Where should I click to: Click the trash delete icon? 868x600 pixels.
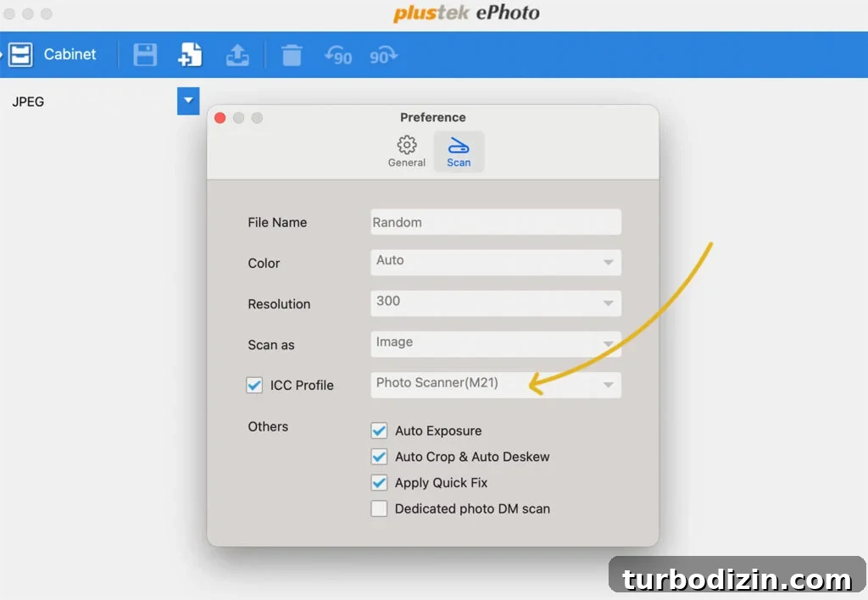[x=292, y=55]
